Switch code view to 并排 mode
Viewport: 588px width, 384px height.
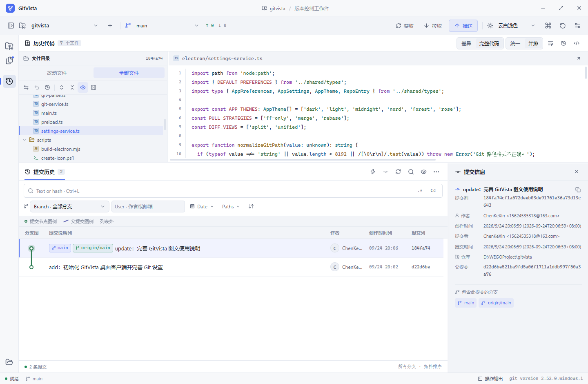click(533, 44)
